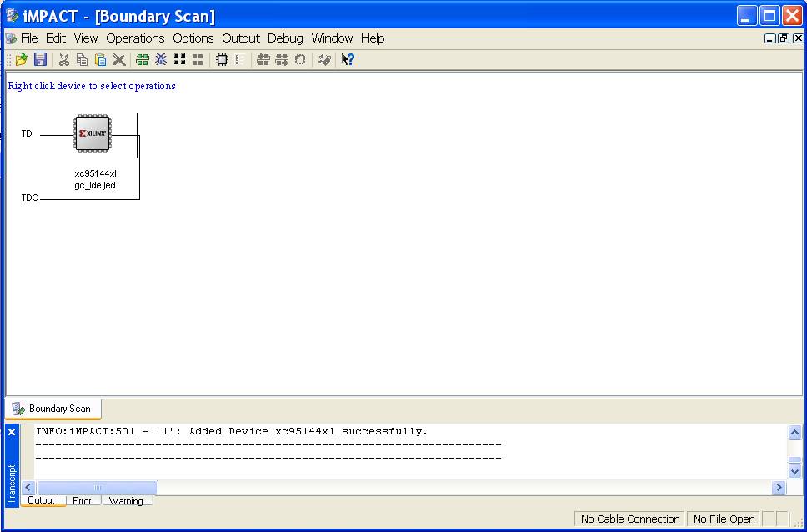Cut with the scissors icon
Screen dimensions: 807x532
pyautogui.click(x=64, y=60)
